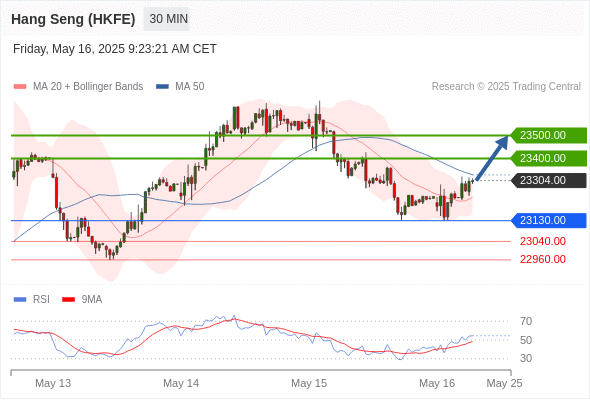Click the red 9MA legend swatch
The width and height of the screenshot is (590, 400).
tap(68, 300)
